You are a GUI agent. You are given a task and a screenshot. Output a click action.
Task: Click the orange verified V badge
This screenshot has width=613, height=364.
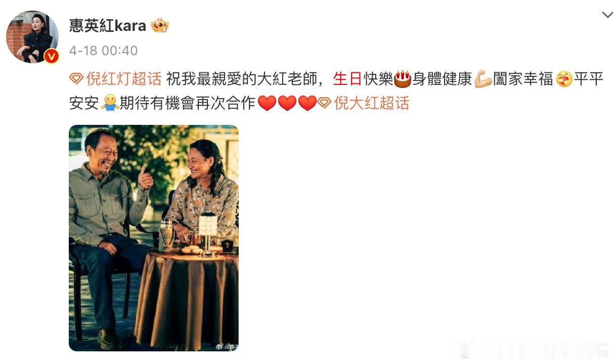click(51, 56)
